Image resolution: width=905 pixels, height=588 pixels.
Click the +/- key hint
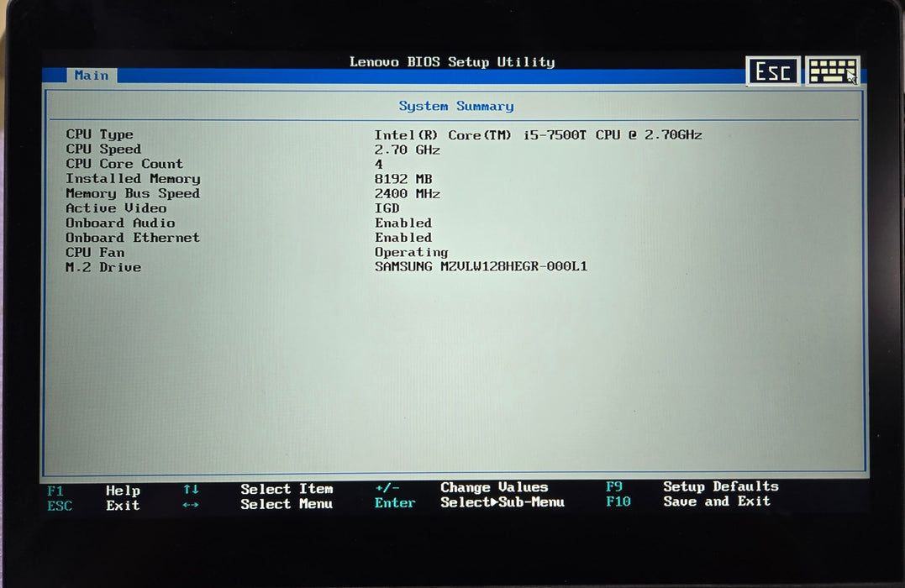point(387,488)
